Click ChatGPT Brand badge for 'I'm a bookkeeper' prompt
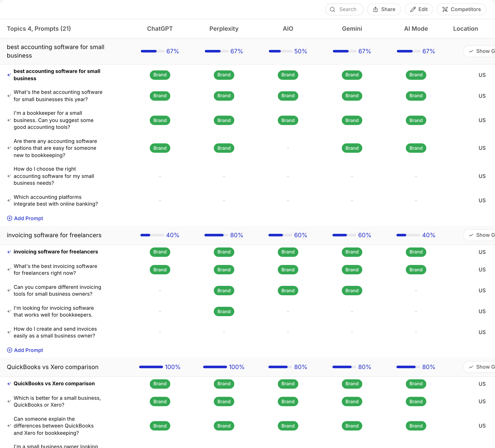Image resolution: width=495 pixels, height=448 pixels. (160, 120)
